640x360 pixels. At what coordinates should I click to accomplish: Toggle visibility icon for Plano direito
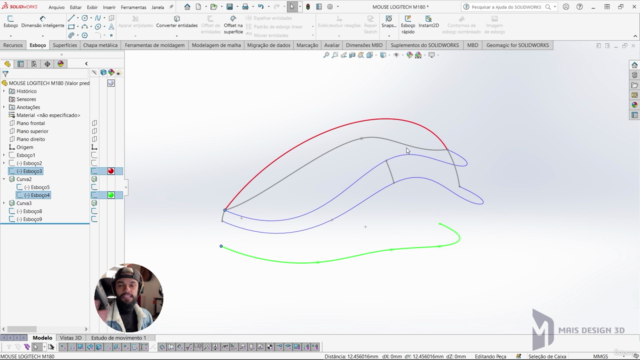pyautogui.click(x=94, y=139)
